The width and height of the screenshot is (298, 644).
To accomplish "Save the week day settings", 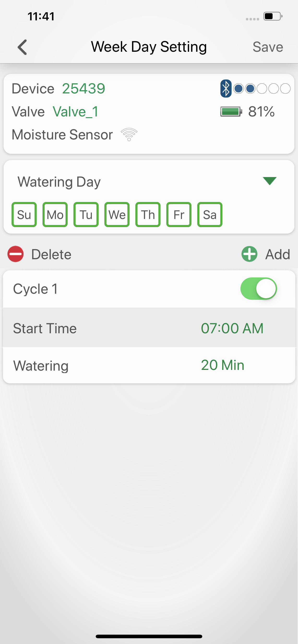I will [x=268, y=47].
